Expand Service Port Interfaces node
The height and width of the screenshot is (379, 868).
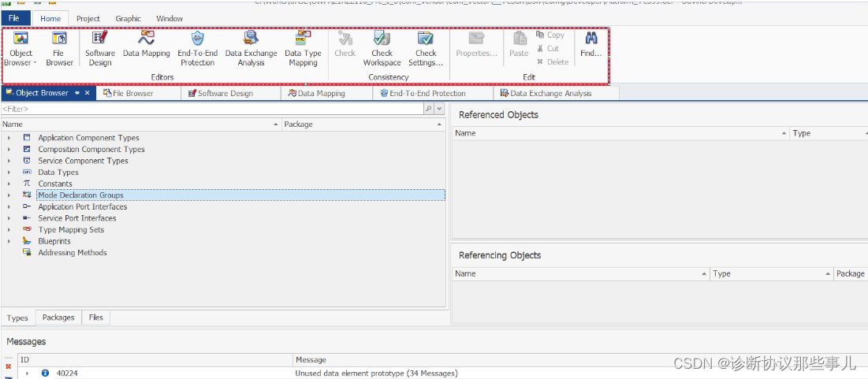(9, 218)
